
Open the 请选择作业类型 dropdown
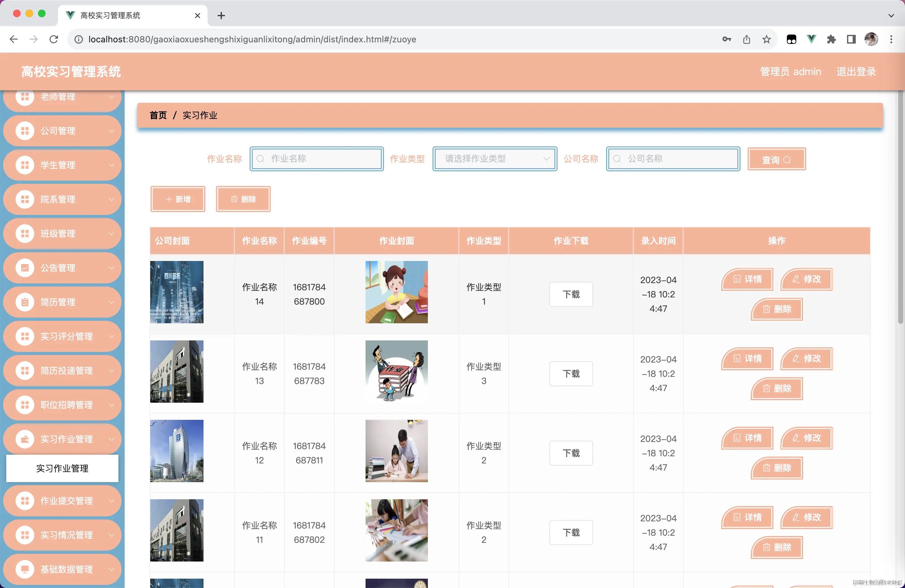click(x=494, y=159)
